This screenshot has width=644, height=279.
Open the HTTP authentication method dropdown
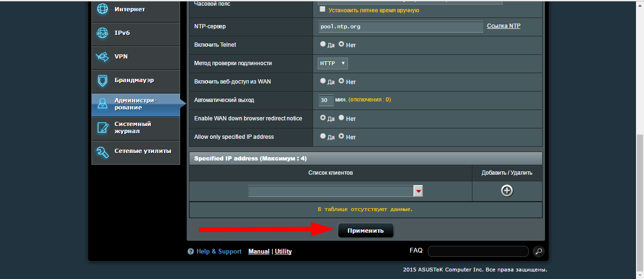point(333,63)
